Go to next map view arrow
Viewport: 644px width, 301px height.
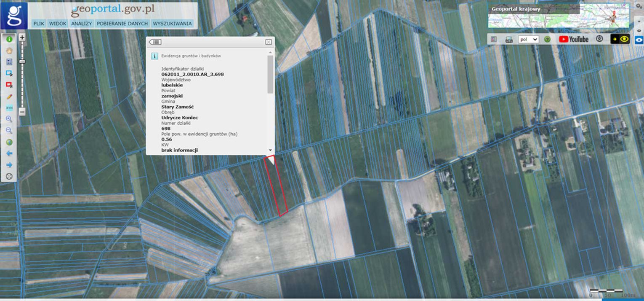coord(9,165)
